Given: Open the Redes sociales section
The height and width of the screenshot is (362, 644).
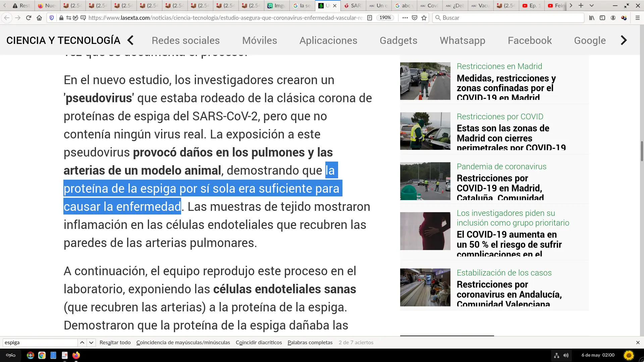Looking at the screenshot, I should tap(185, 40).
